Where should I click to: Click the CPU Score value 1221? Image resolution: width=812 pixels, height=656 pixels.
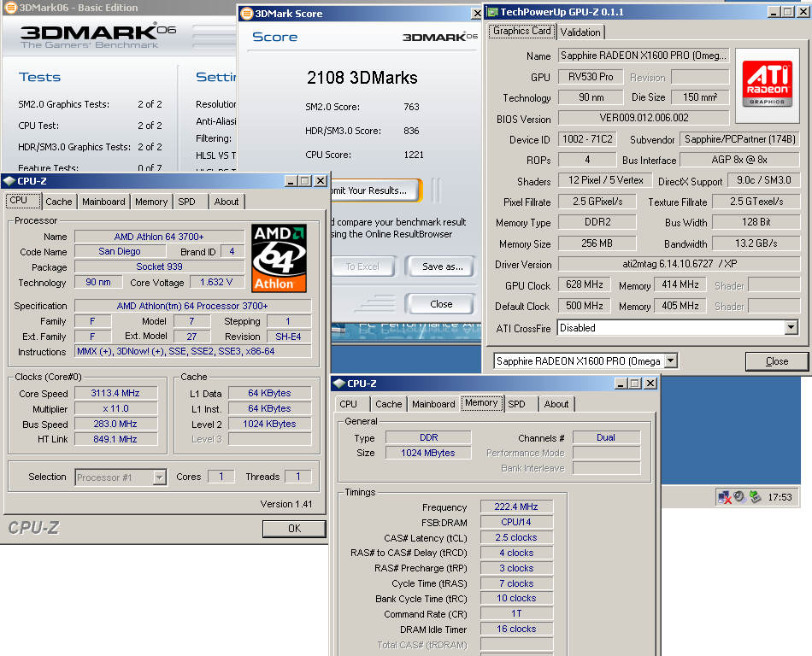(x=414, y=155)
